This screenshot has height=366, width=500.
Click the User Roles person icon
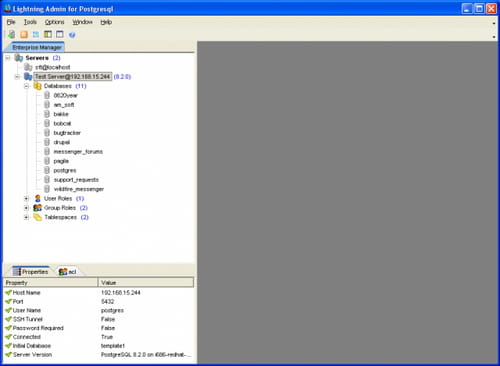[x=38, y=198]
